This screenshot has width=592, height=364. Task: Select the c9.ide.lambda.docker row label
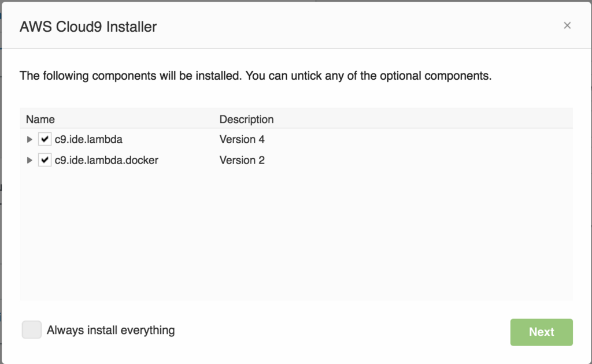pyautogui.click(x=106, y=161)
